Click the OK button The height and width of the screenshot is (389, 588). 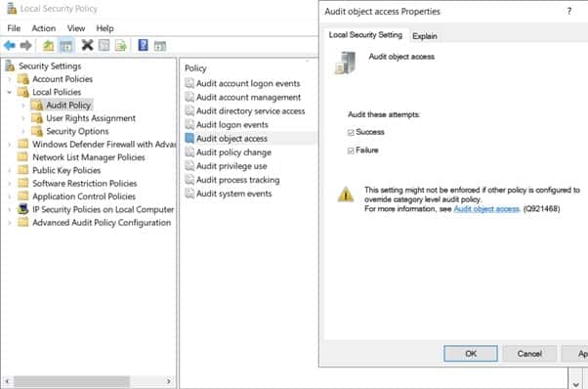pos(471,354)
